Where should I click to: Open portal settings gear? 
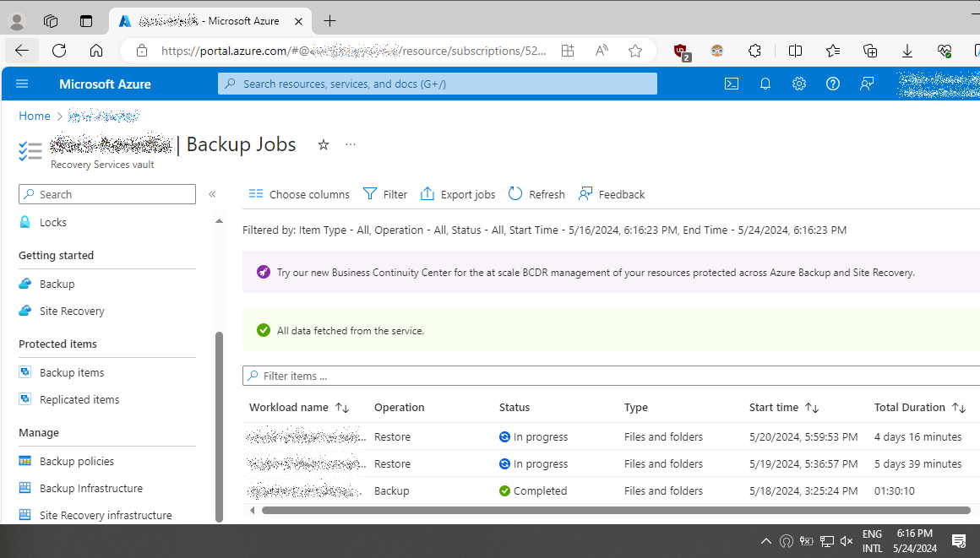[798, 84]
